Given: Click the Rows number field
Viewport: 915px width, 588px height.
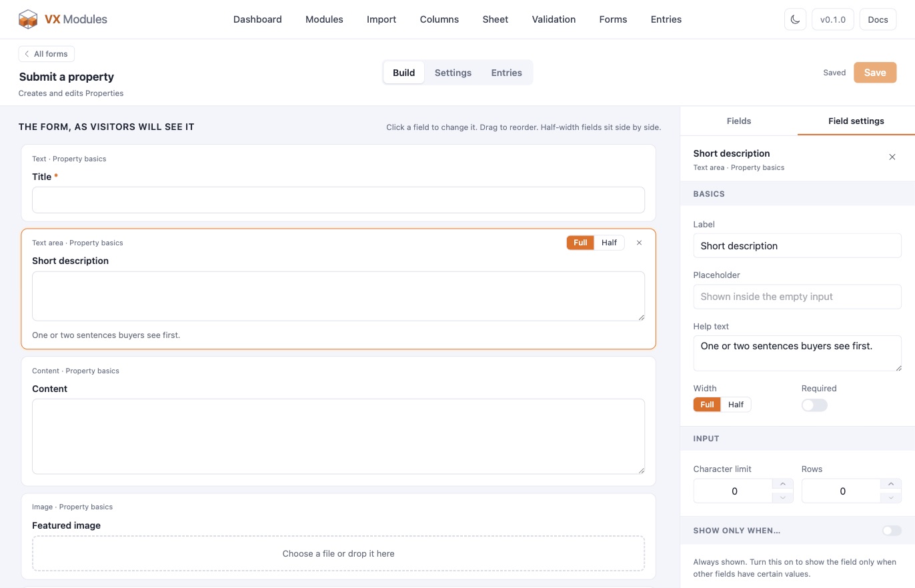Looking at the screenshot, I should click(x=842, y=491).
